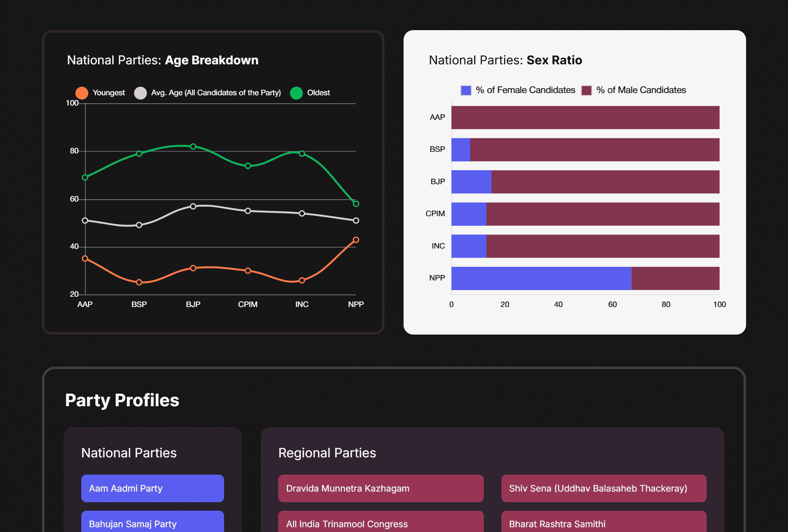
Task: Open Bharat Rashtra Samithi profile
Action: [x=604, y=522]
